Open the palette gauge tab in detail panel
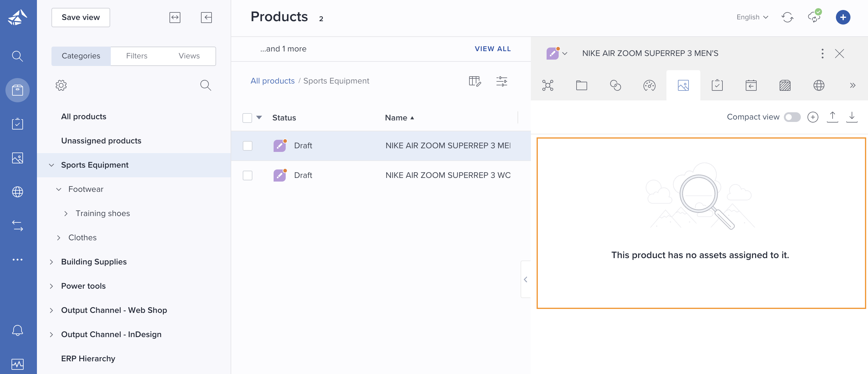The width and height of the screenshot is (868, 374). [649, 86]
